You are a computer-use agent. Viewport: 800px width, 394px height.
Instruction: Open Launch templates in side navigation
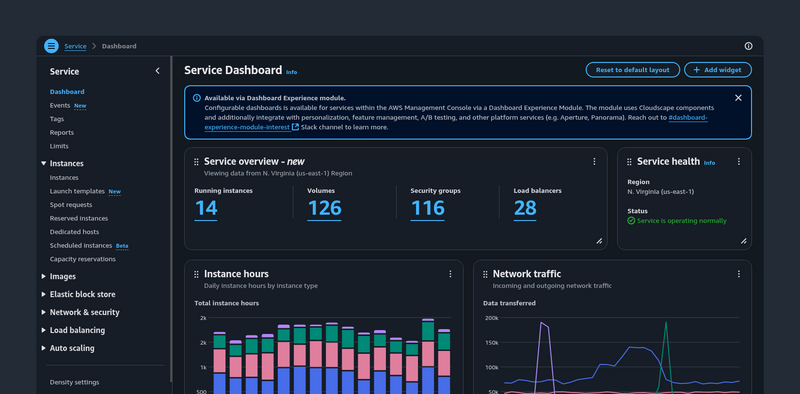coord(77,191)
